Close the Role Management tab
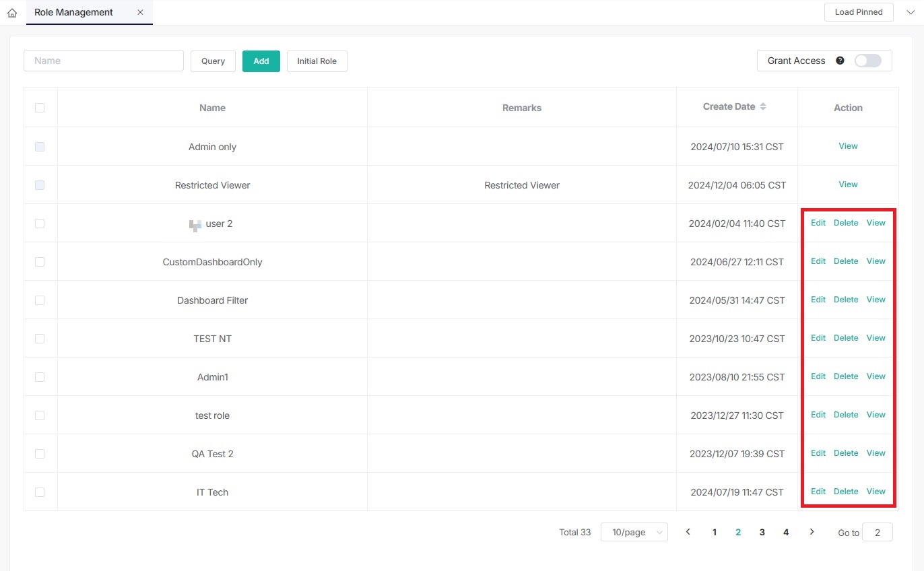The height and width of the screenshot is (571, 924). (x=140, y=12)
